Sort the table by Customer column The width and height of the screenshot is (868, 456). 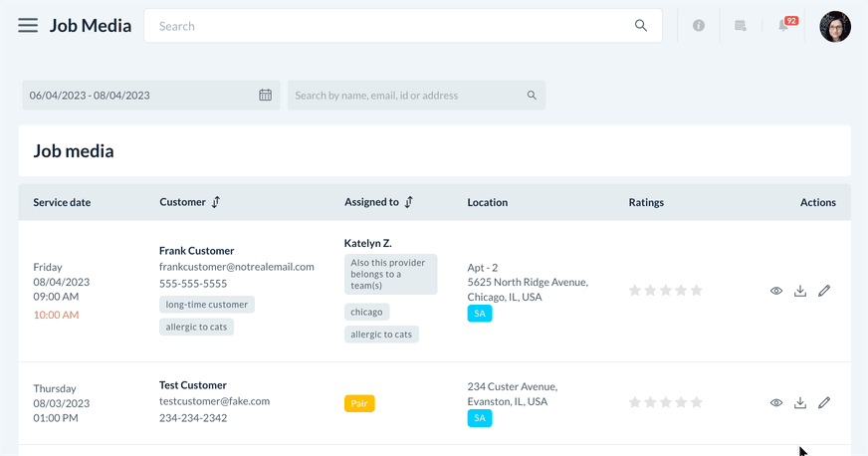pyautogui.click(x=216, y=202)
